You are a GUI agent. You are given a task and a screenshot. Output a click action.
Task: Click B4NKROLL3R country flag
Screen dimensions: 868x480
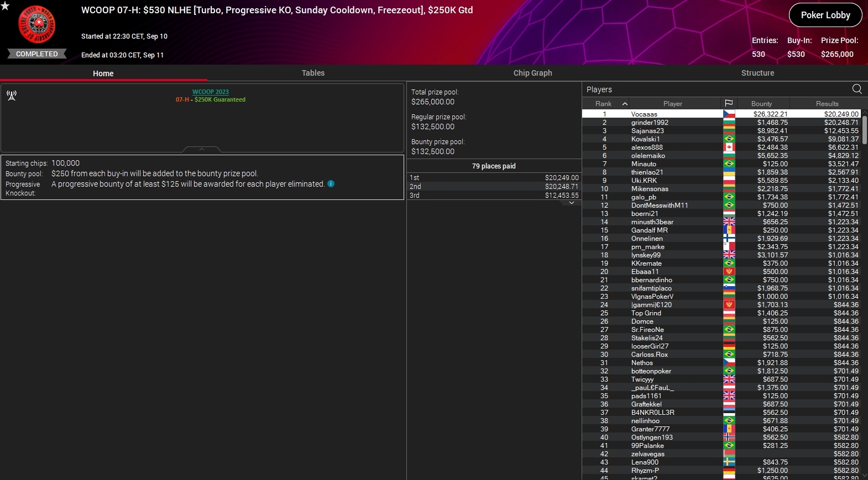[x=729, y=412]
